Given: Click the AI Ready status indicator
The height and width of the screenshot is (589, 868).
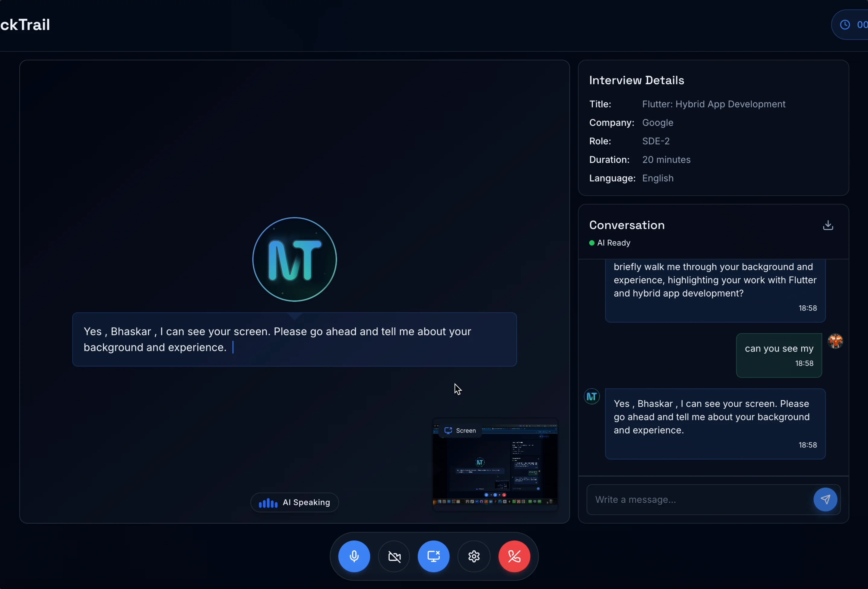Looking at the screenshot, I should tap(610, 243).
